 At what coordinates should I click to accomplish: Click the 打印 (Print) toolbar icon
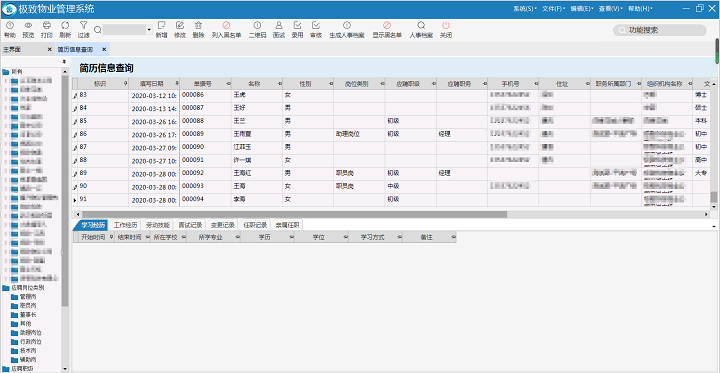point(46,26)
